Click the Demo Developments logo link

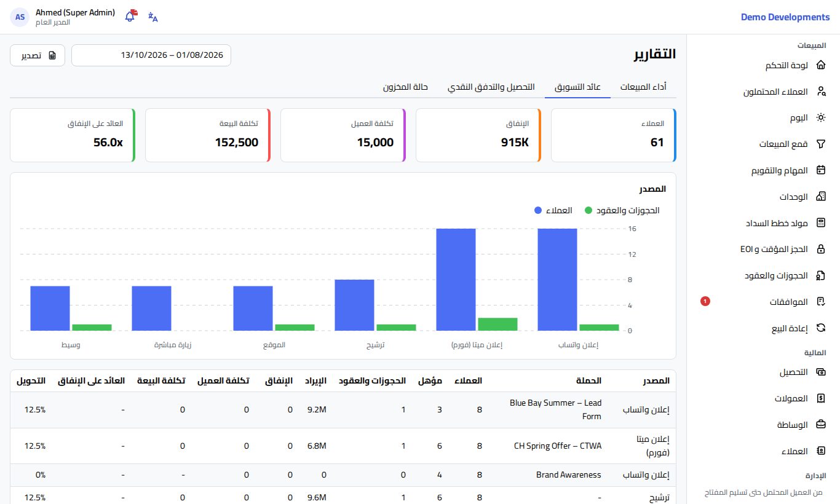tap(785, 17)
